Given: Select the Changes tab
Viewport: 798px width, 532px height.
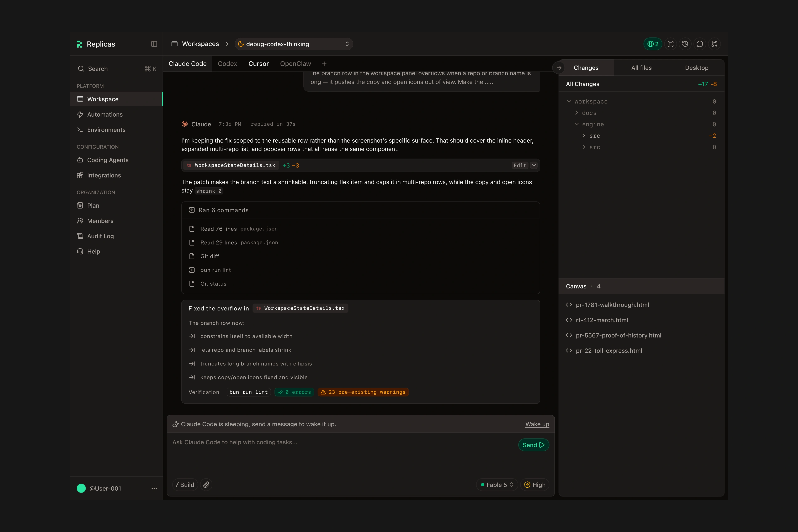Looking at the screenshot, I should point(586,68).
